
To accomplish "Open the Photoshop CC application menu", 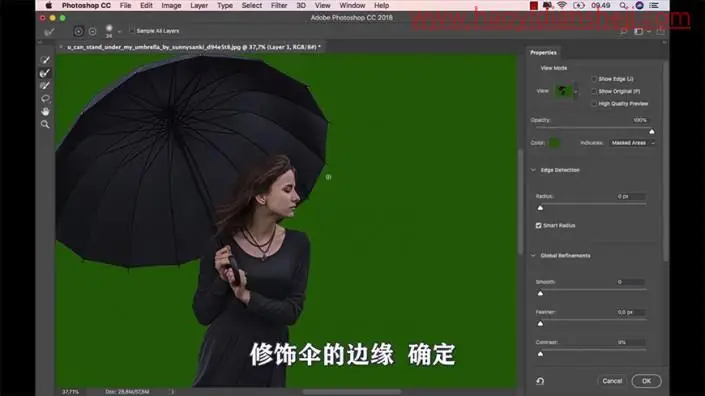I will (x=86, y=5).
